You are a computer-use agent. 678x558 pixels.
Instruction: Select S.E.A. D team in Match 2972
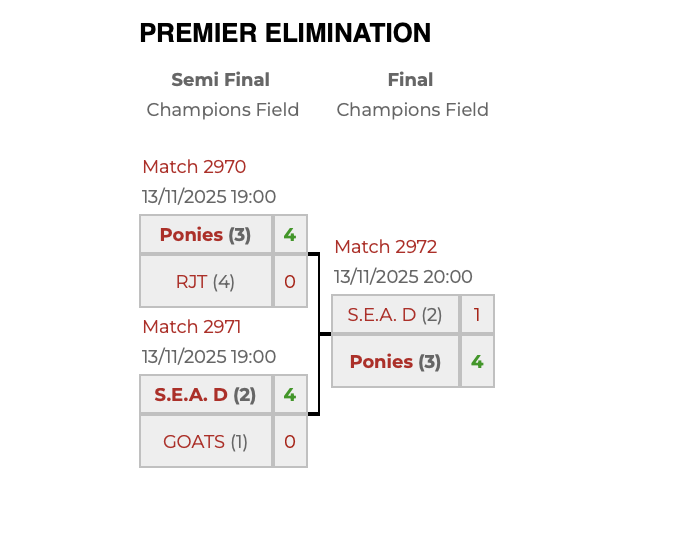381,315
